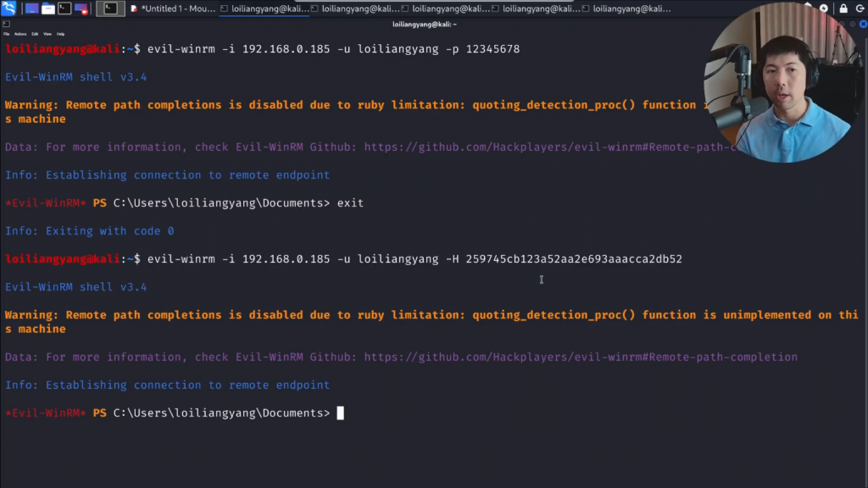Image resolution: width=868 pixels, height=488 pixels.
Task: Launch the terminal emulator panel shortcut
Action: [64, 8]
